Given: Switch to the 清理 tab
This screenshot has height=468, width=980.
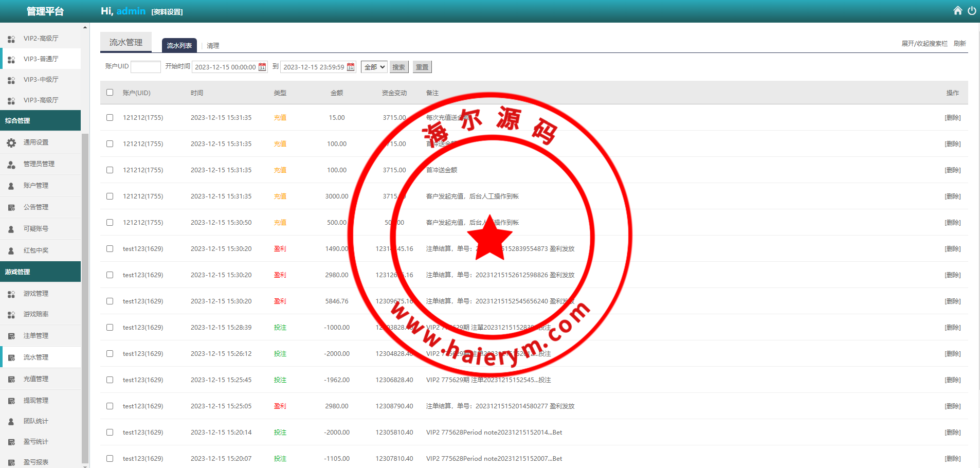Looking at the screenshot, I should click(x=213, y=45).
